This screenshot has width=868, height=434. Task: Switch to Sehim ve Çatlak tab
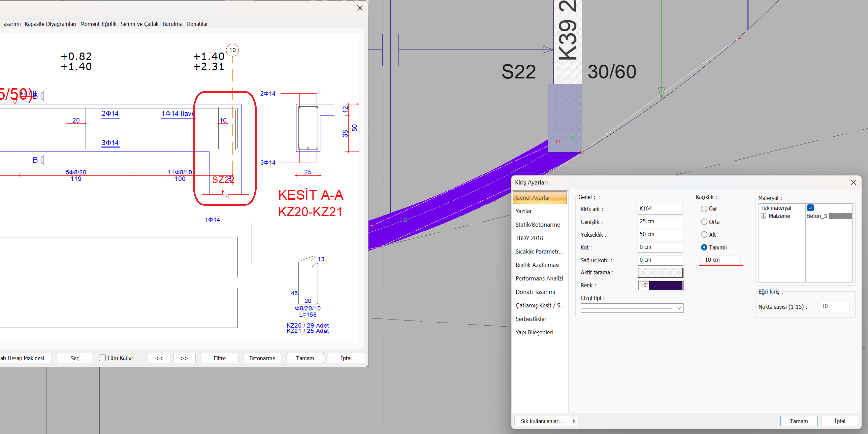pos(139,24)
